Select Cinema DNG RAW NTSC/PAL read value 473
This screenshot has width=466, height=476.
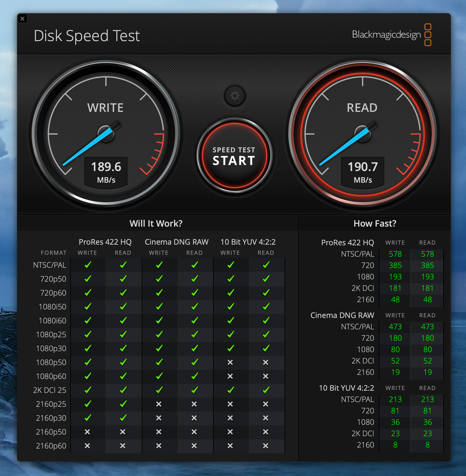coord(427,326)
